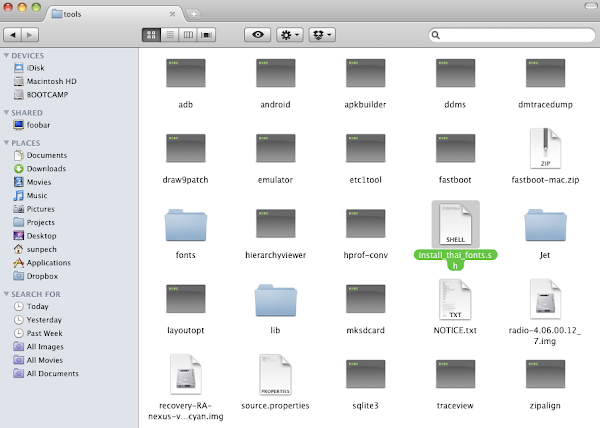600x428 pixels.
Task: Select the emulator executable icon
Action: pos(276,148)
